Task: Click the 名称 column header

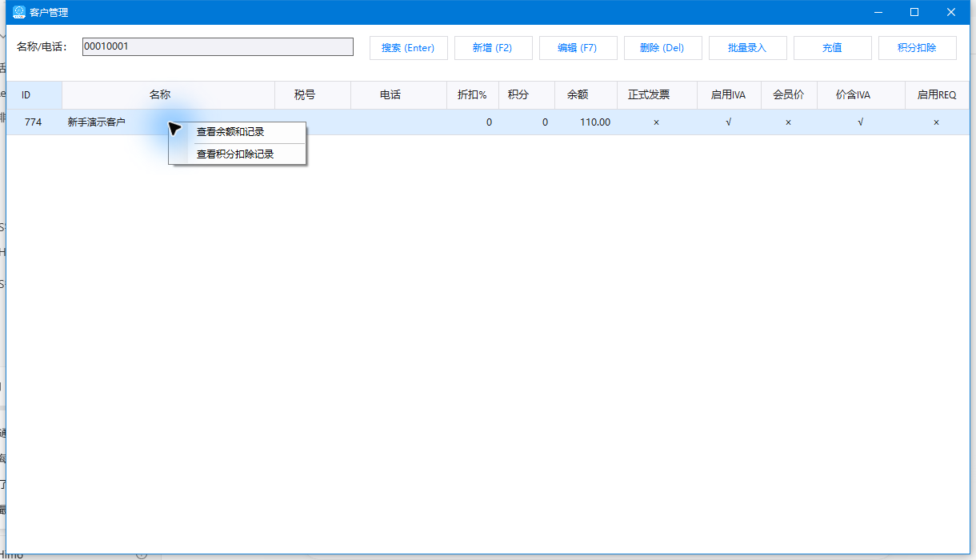Action: 168,95
